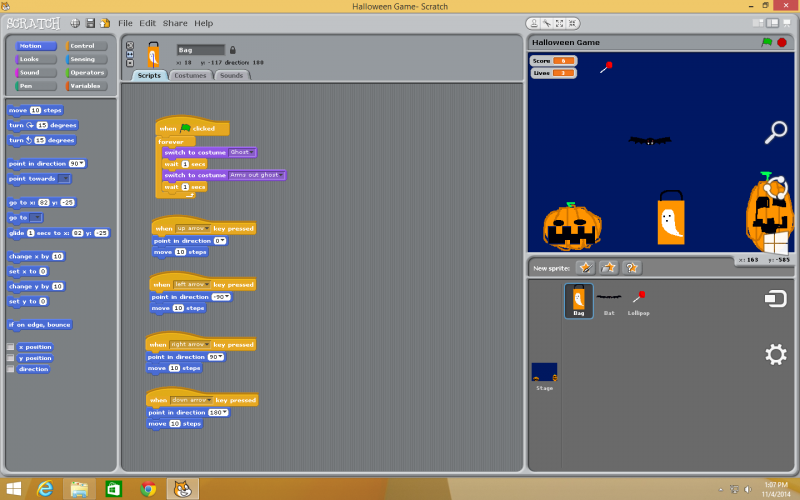Image resolution: width=800 pixels, height=500 pixels.
Task: Select the Looks block category
Action: (x=32, y=59)
